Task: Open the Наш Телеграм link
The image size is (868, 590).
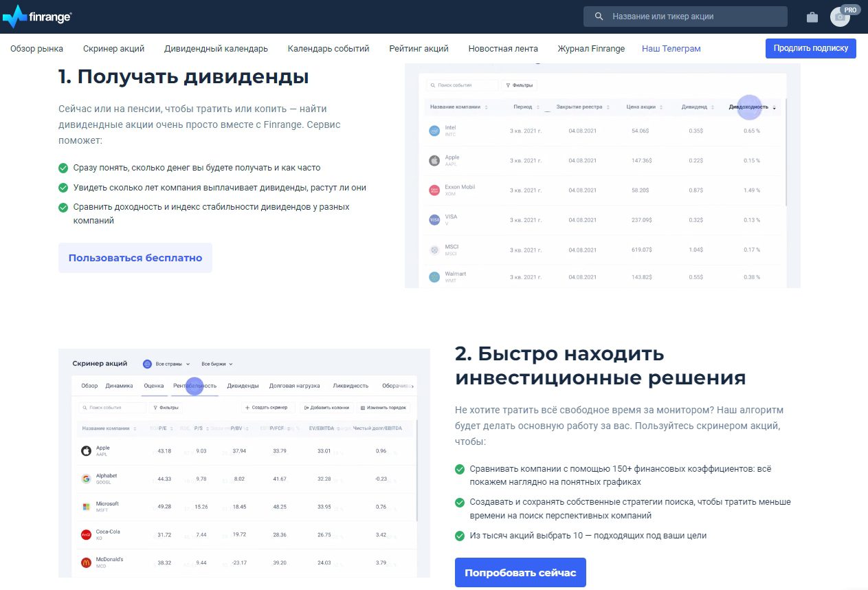Action: point(671,48)
